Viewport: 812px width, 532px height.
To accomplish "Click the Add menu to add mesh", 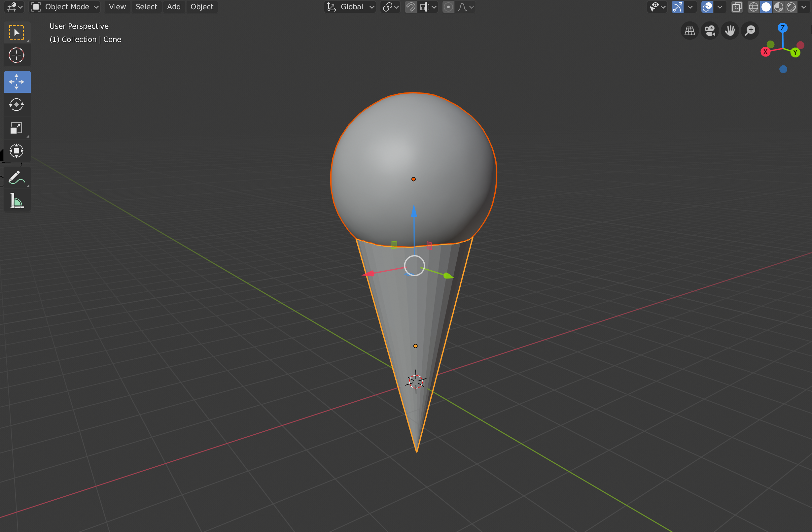I will [x=174, y=7].
